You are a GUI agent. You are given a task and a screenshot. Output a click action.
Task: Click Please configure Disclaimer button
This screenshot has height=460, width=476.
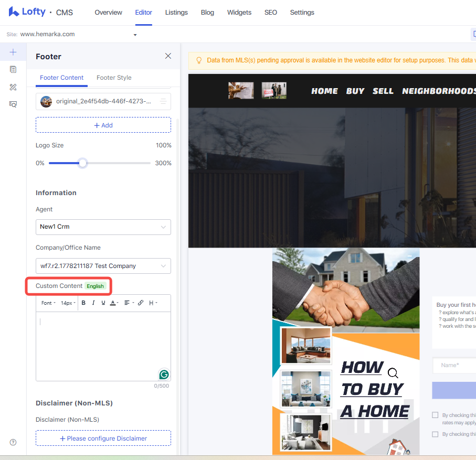[103, 438]
